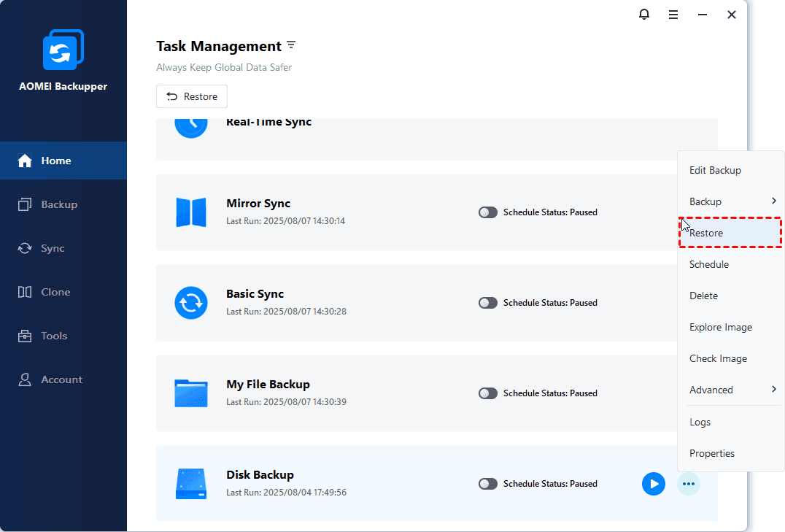Click Always Keep Global Data Safer subtitle

224,68
